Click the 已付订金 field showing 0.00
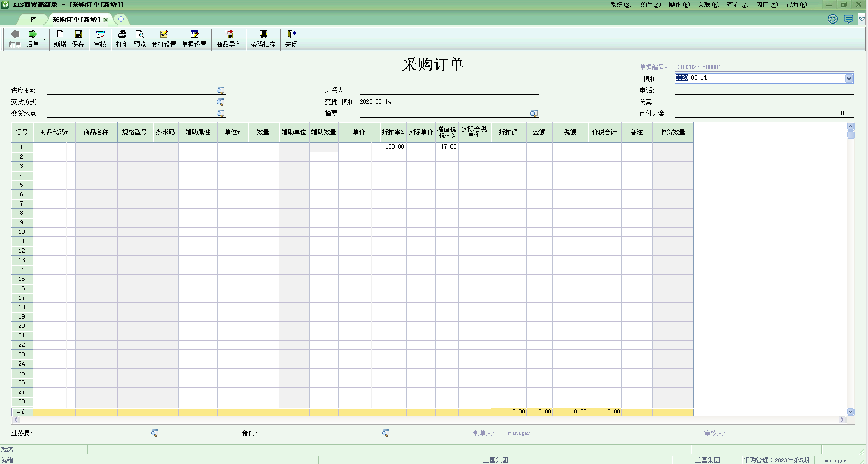This screenshot has width=868, height=464. [764, 114]
